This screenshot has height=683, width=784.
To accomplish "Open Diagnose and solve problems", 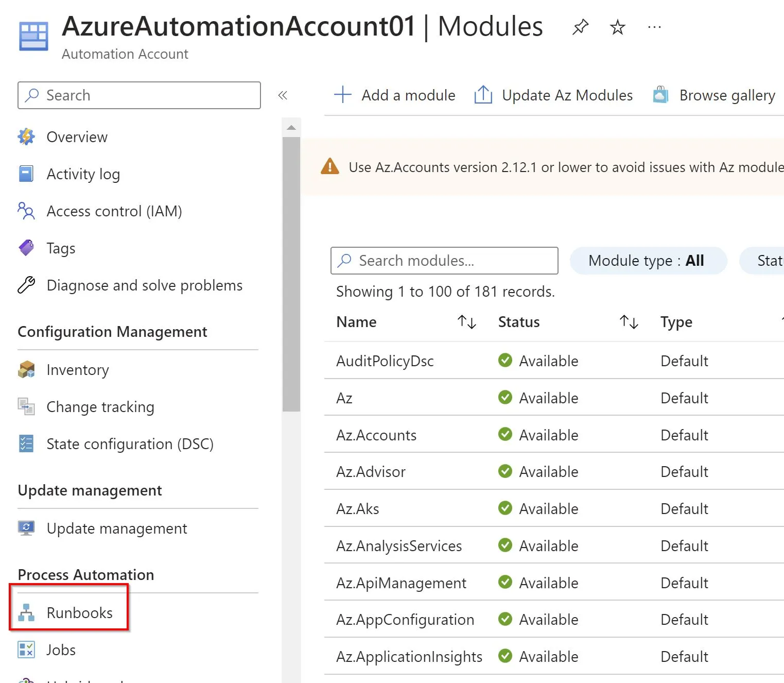I will pos(145,285).
